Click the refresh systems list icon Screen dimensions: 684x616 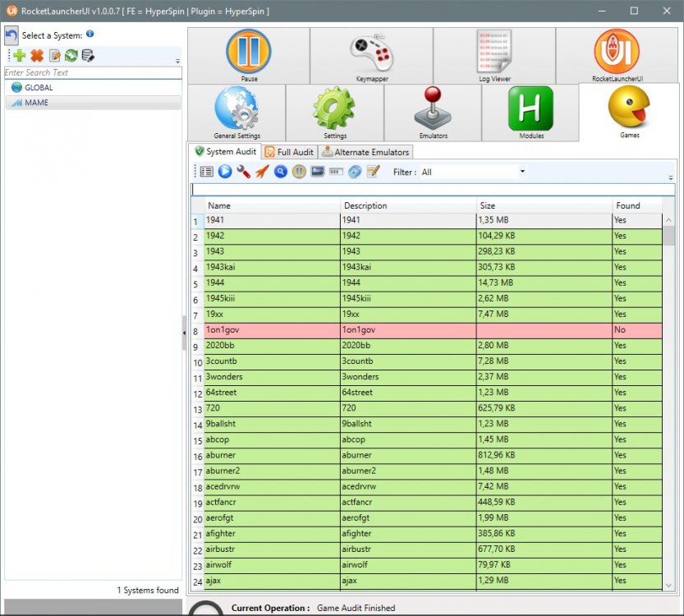(x=71, y=56)
